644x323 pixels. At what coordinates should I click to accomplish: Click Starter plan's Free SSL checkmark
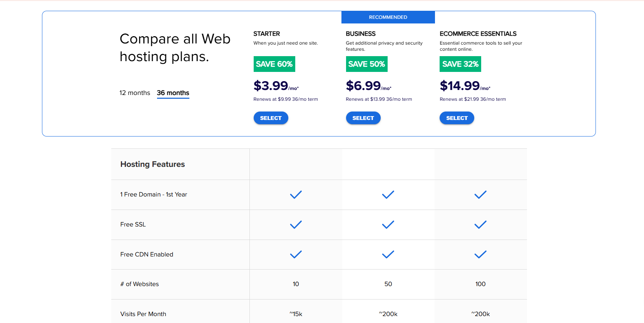[296, 225]
